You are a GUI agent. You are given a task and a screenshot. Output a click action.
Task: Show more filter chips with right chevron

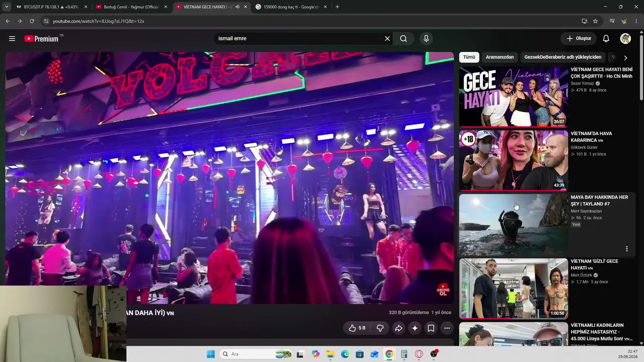point(625,58)
